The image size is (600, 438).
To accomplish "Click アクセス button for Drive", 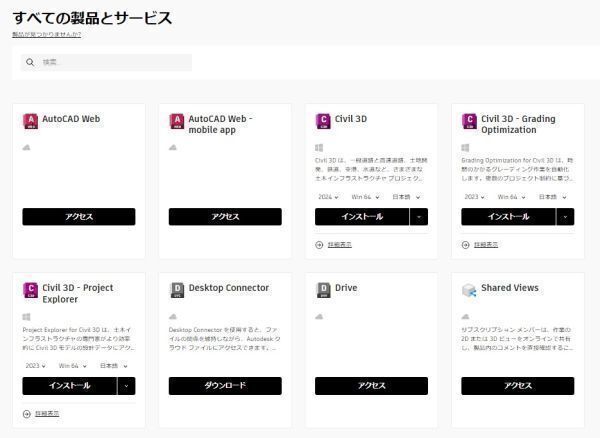I will click(371, 386).
